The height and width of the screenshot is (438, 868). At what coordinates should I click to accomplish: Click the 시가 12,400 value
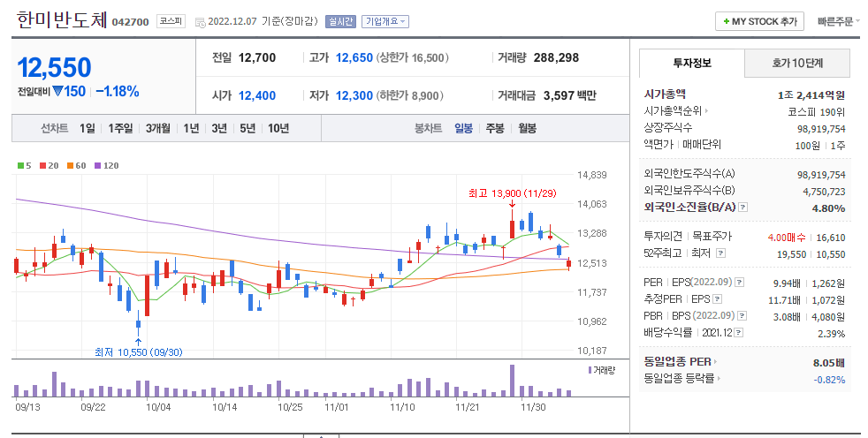pyautogui.click(x=257, y=95)
